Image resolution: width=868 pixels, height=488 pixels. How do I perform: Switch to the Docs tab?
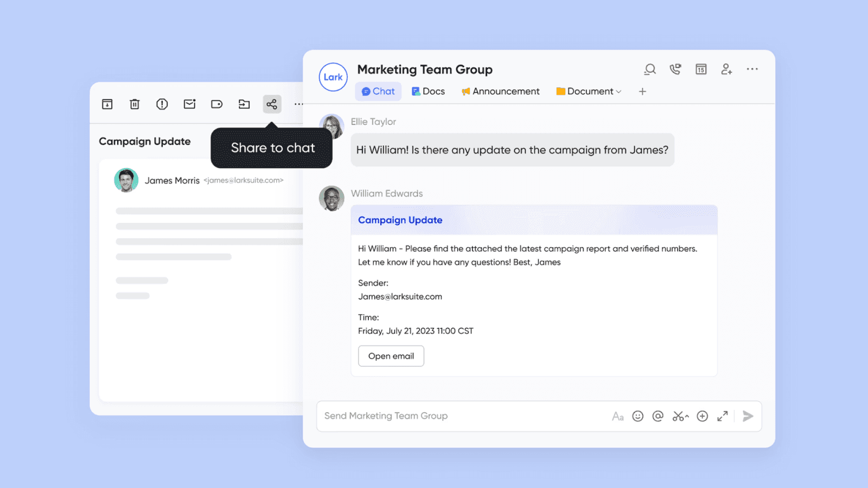click(x=428, y=91)
